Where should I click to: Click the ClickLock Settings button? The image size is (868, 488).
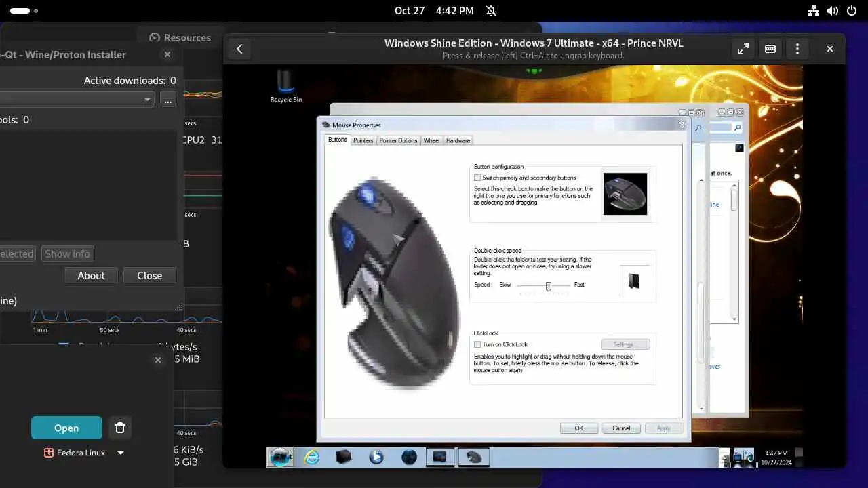point(625,344)
